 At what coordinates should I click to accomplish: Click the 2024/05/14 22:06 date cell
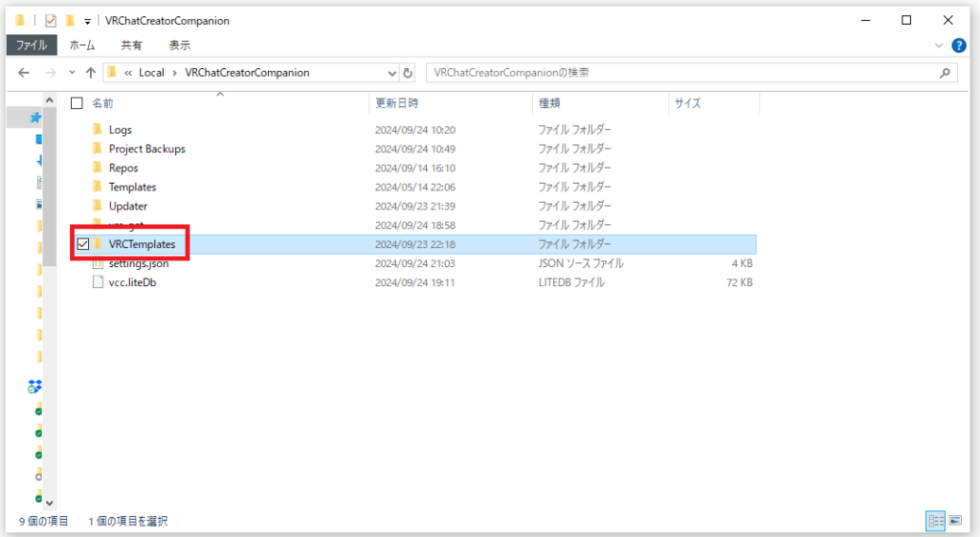pyautogui.click(x=415, y=187)
